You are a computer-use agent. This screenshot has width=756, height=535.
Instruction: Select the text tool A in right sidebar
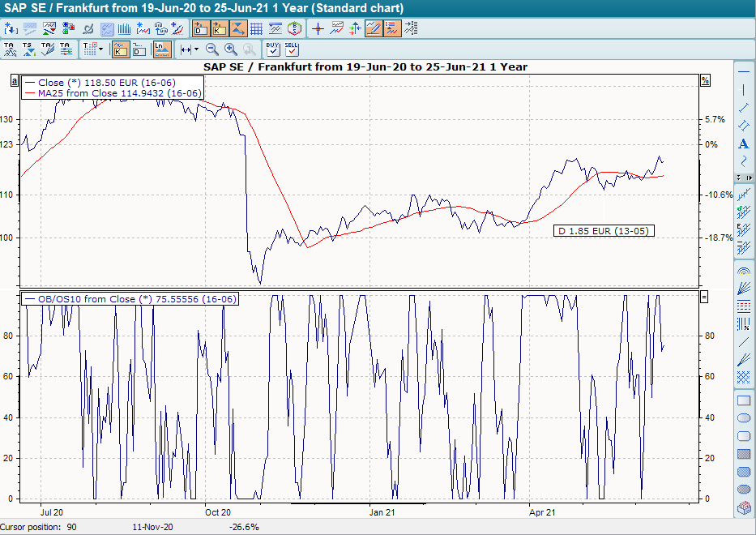tap(742, 143)
